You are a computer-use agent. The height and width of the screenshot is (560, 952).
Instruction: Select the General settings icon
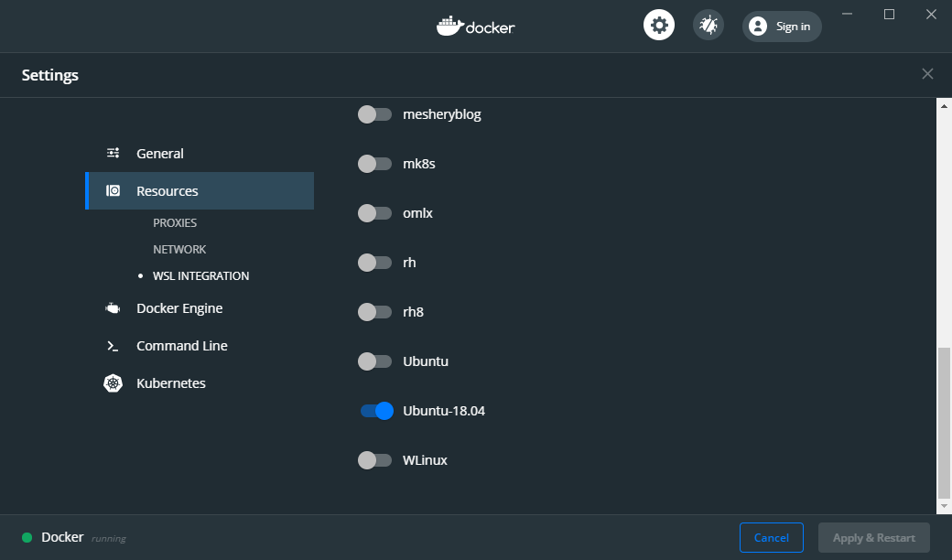[113, 153]
